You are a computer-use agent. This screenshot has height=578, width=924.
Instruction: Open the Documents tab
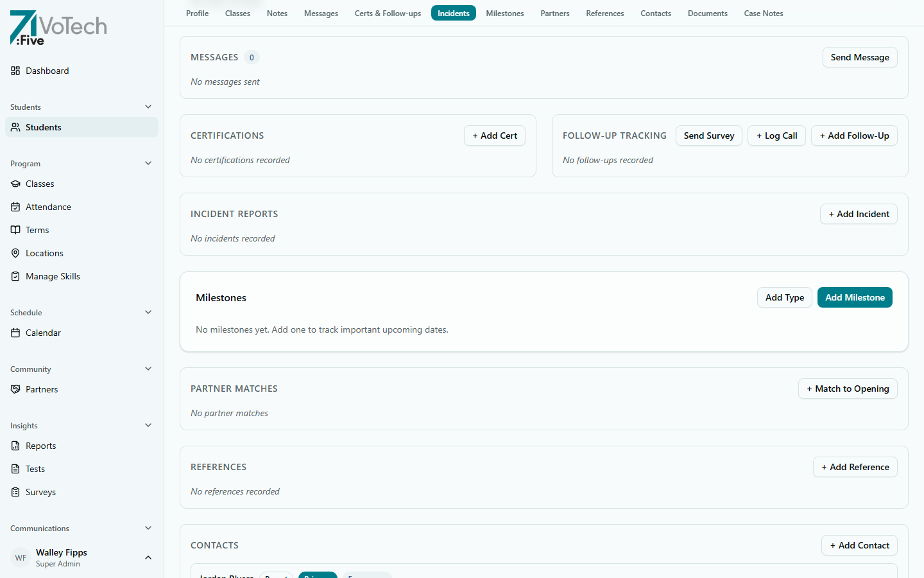(707, 13)
